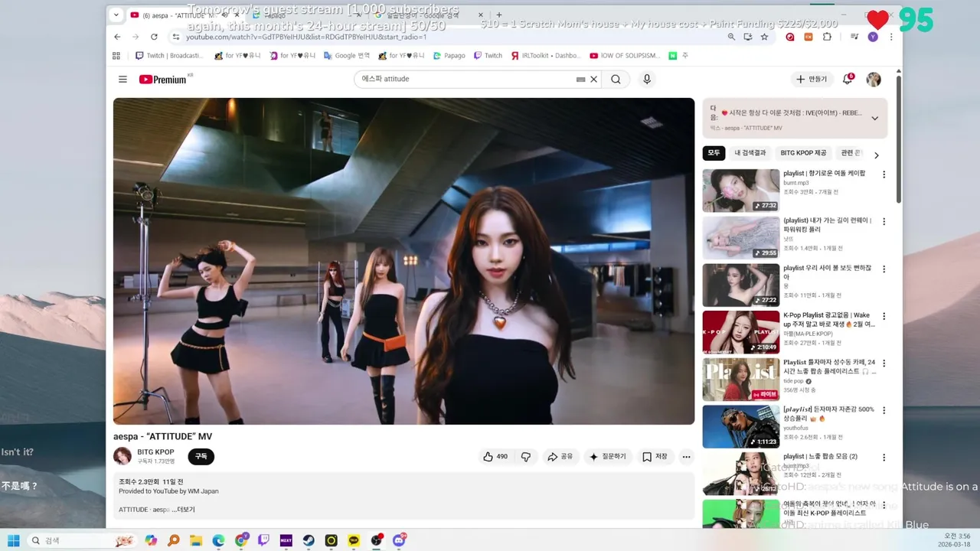Image resolution: width=980 pixels, height=551 pixels.
Task: Share the video (공유)
Action: [x=560, y=457]
